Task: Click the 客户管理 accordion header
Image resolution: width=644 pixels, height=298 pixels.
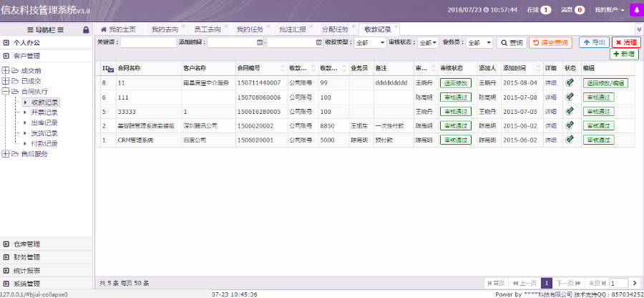Action: (47, 56)
